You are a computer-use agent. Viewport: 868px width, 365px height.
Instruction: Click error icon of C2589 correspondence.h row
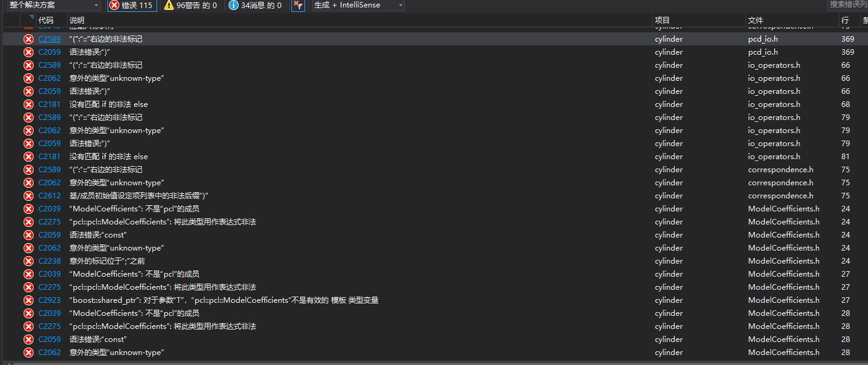coord(29,170)
